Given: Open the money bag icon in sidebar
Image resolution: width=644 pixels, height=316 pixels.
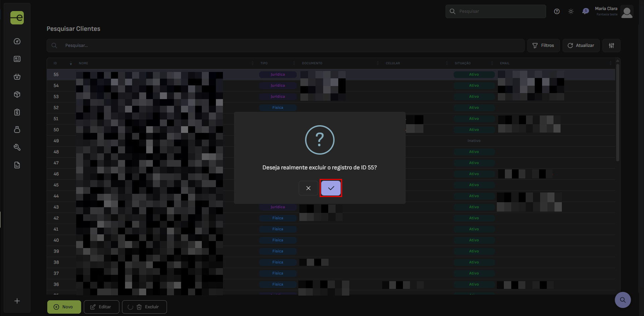Looking at the screenshot, I should coord(17,130).
